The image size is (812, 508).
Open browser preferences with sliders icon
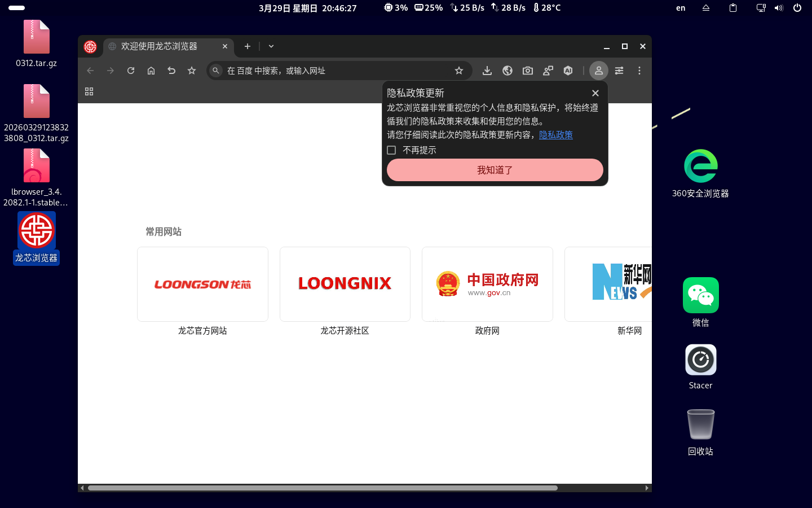(x=619, y=71)
